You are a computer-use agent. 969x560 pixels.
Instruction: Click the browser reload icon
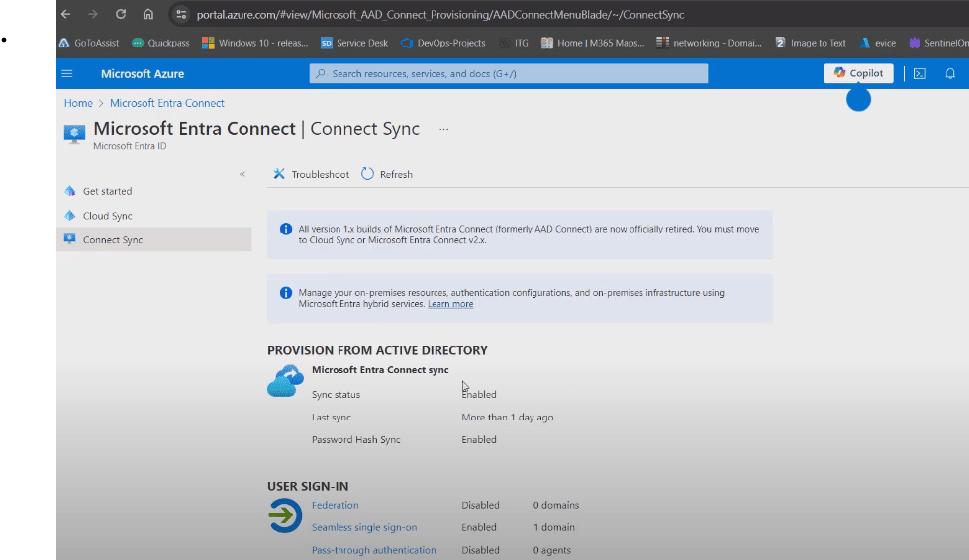point(120,15)
